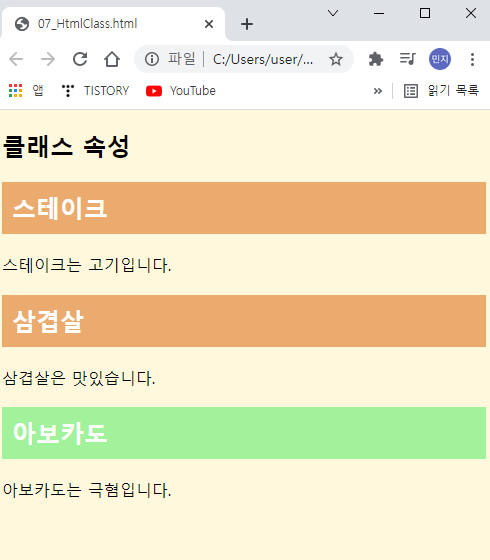Click the 아보카도 green heading
The width and height of the screenshot is (490, 560).
pos(244,433)
